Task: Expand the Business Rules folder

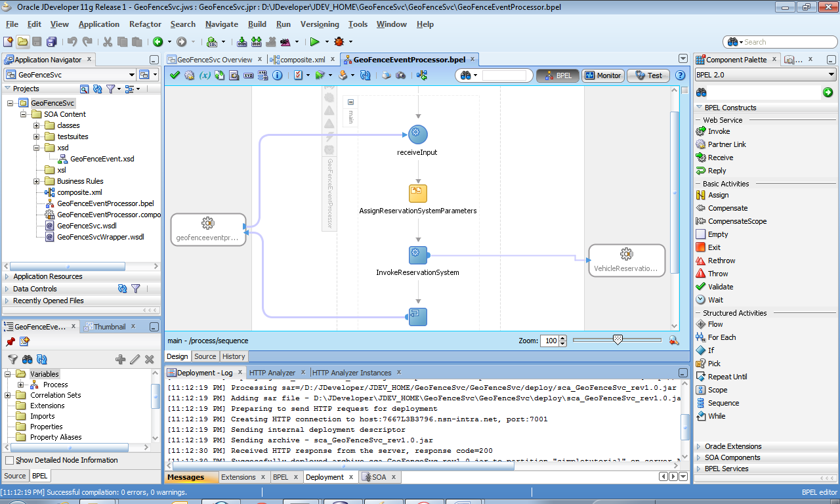Action: coord(37,181)
